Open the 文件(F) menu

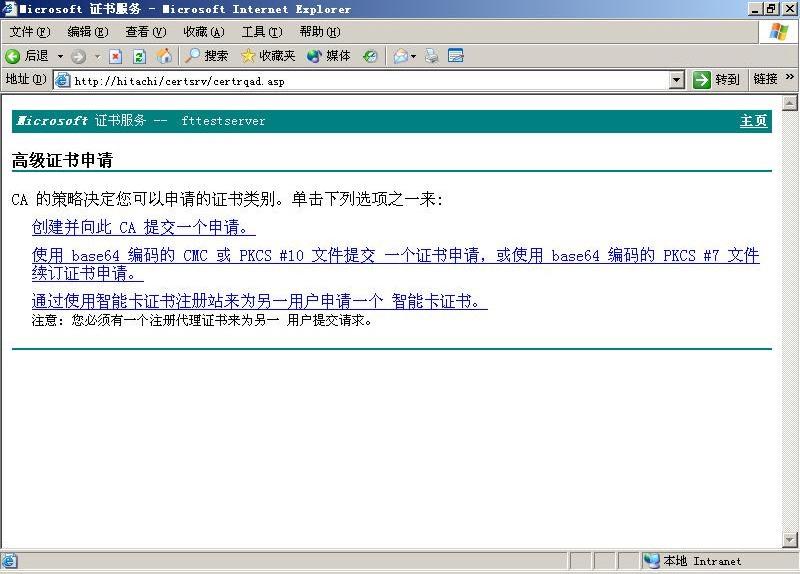29,32
